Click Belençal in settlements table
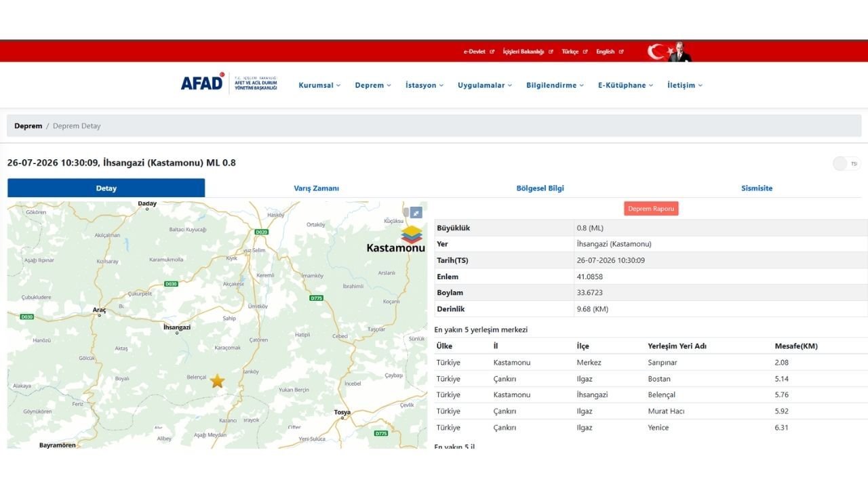868x488 pixels. 662,395
